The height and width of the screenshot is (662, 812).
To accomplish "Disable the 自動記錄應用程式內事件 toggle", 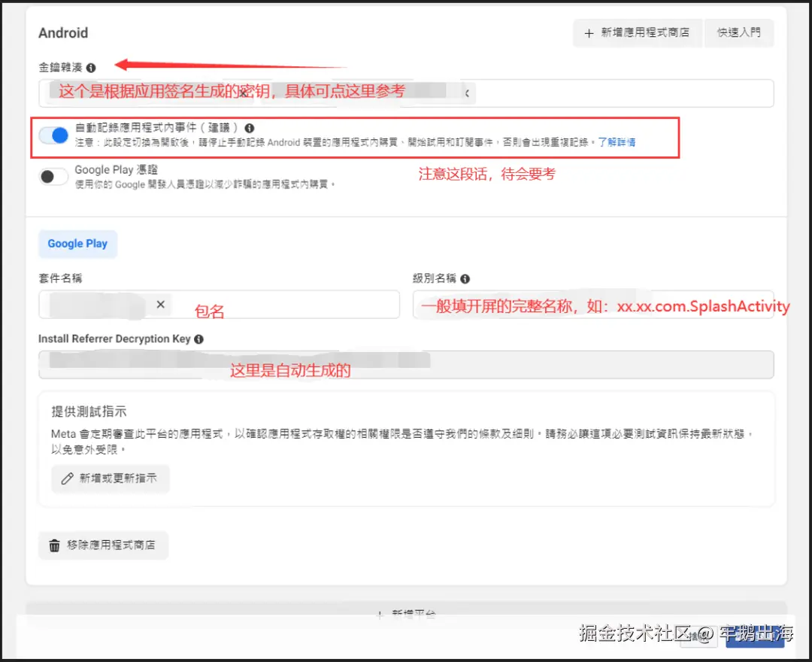I will 53,134.
